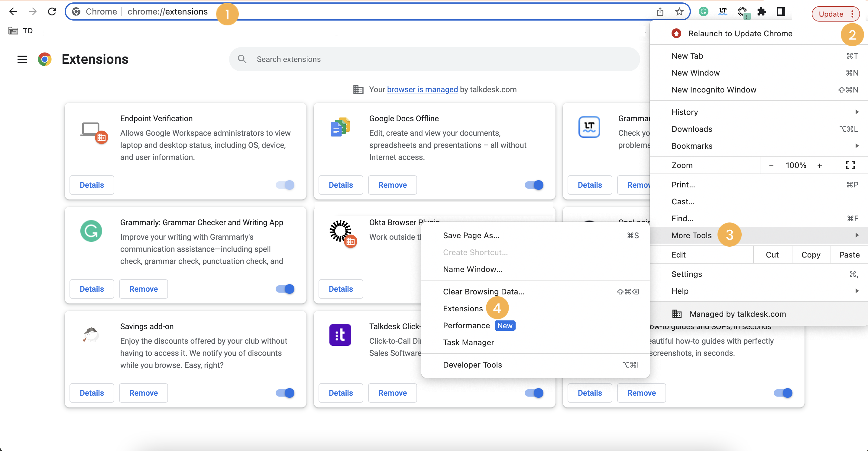Viewport: 868px width, 451px height.
Task: Reload the page with refresh icon
Action: 52,11
